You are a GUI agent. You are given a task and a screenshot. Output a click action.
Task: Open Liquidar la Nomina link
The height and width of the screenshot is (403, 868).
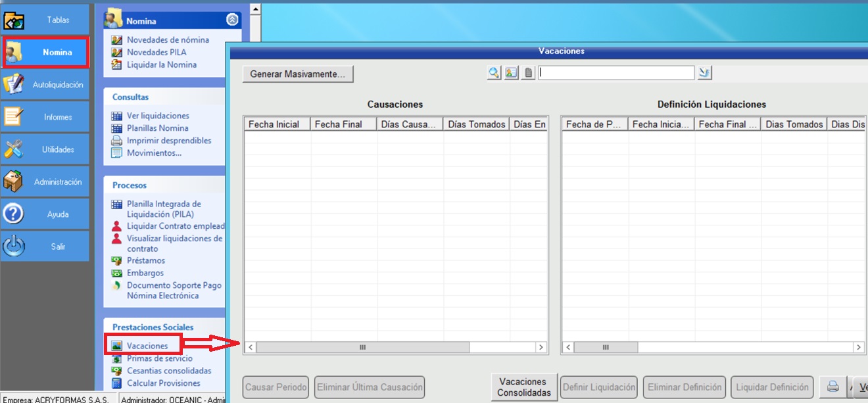point(161,64)
